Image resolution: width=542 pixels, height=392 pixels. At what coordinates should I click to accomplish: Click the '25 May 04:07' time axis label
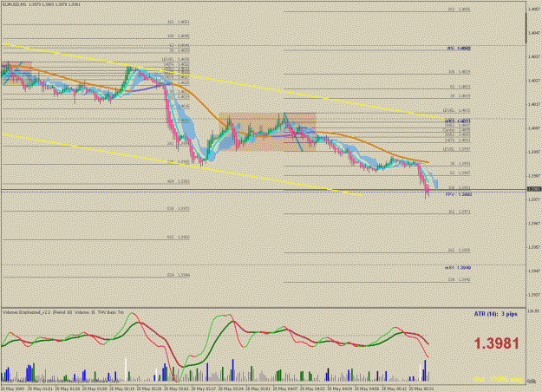285,389
